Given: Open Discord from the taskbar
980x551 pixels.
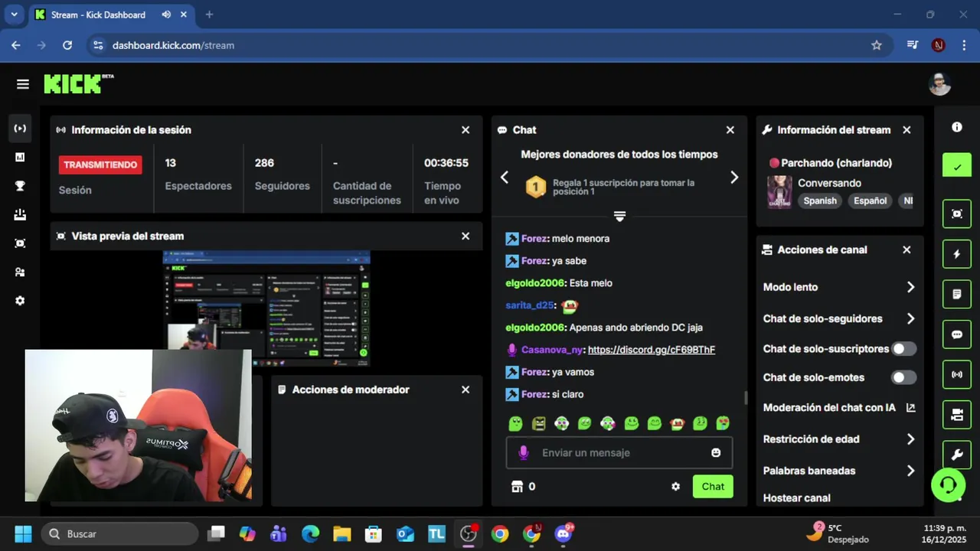Looking at the screenshot, I should [x=563, y=533].
